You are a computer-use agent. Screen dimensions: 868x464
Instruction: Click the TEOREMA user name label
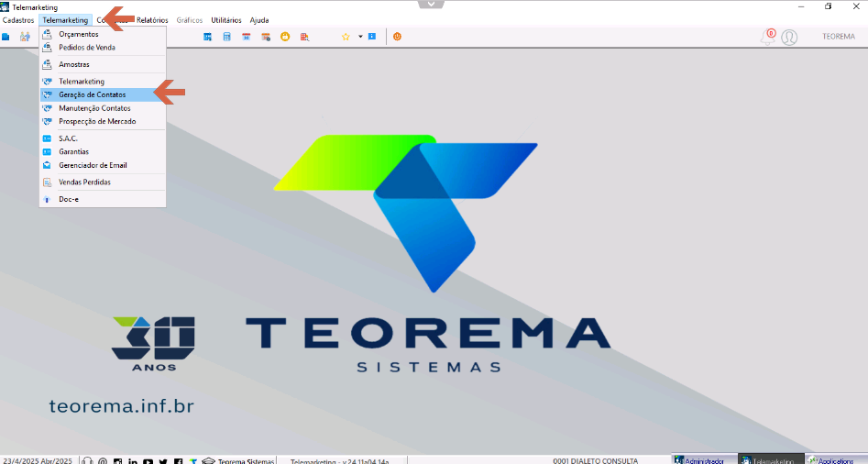[x=839, y=37]
